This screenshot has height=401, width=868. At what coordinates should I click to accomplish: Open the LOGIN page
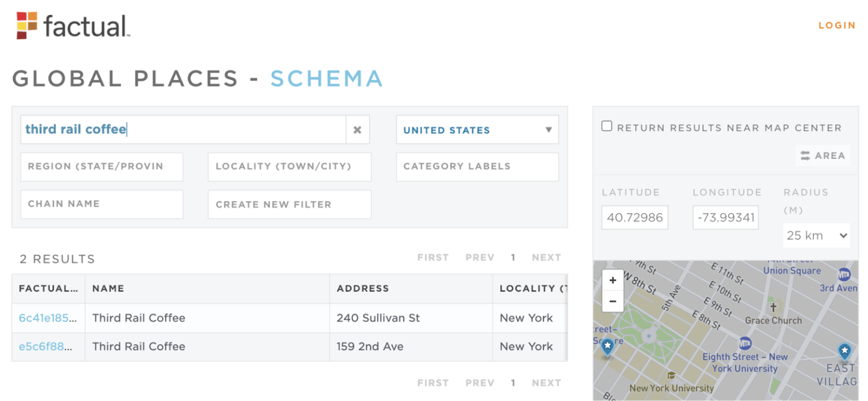[836, 25]
